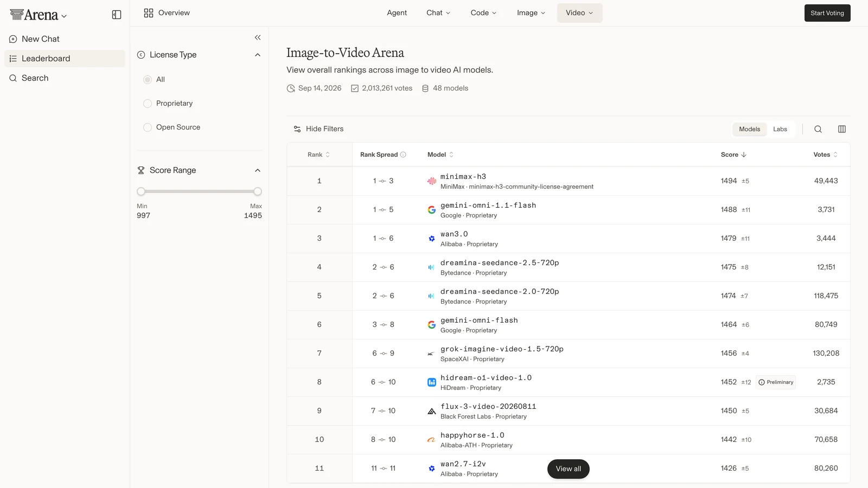Click the MiniMax logo for minimax-h3
The width and height of the screenshot is (868, 488).
point(432,181)
